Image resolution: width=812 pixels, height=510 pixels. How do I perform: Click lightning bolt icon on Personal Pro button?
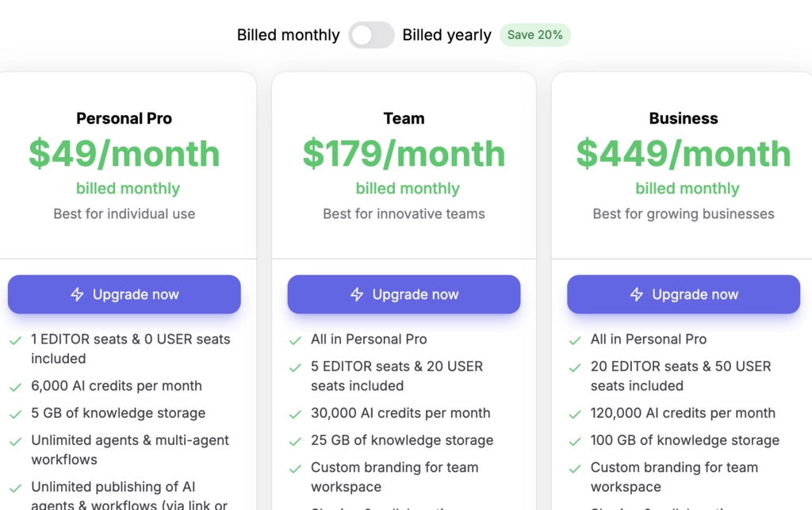pos(77,294)
